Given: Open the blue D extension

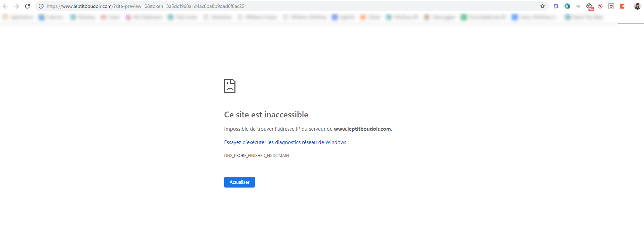Looking at the screenshot, I should (556, 6).
